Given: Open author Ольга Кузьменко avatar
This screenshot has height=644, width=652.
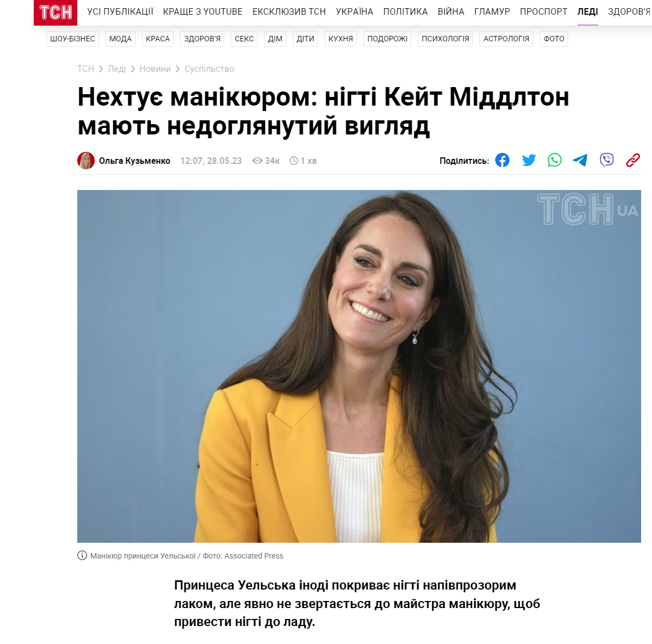Looking at the screenshot, I should pos(86,161).
